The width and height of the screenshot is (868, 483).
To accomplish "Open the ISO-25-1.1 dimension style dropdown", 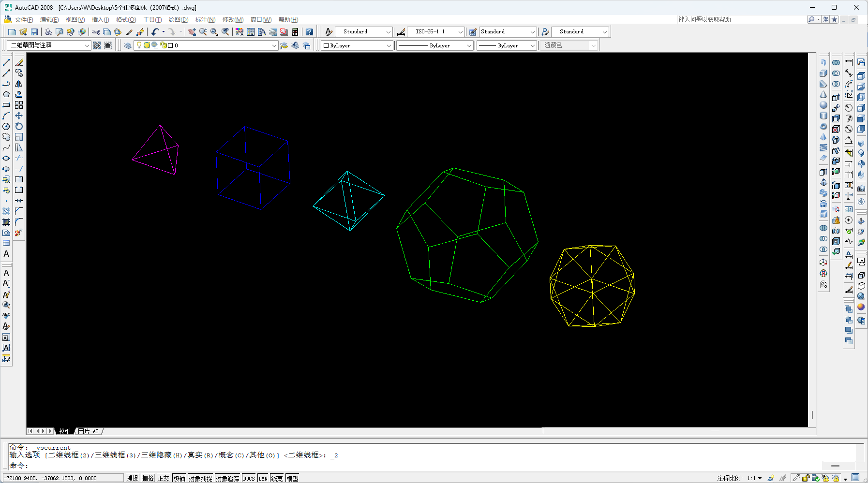I will 436,32.
